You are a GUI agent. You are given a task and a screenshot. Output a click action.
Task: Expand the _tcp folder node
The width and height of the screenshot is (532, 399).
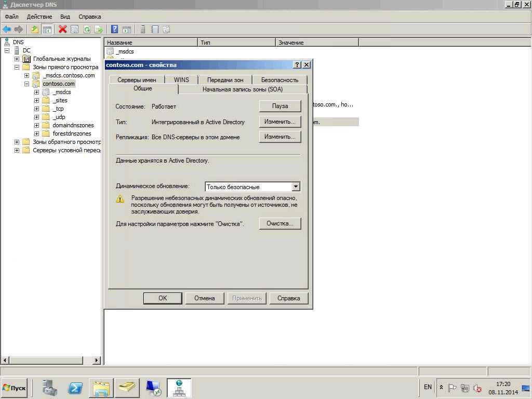37,109
